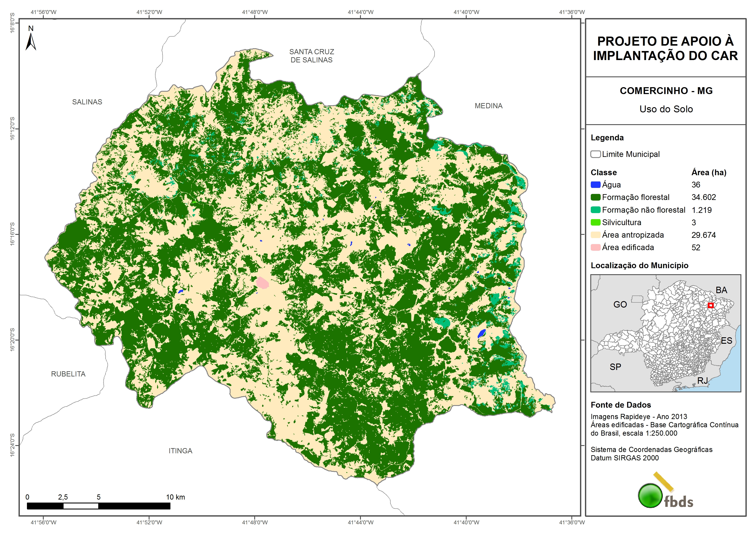The height and width of the screenshot is (534, 756).
Task: Click the SALINAS municipality label
Action: coord(87,102)
